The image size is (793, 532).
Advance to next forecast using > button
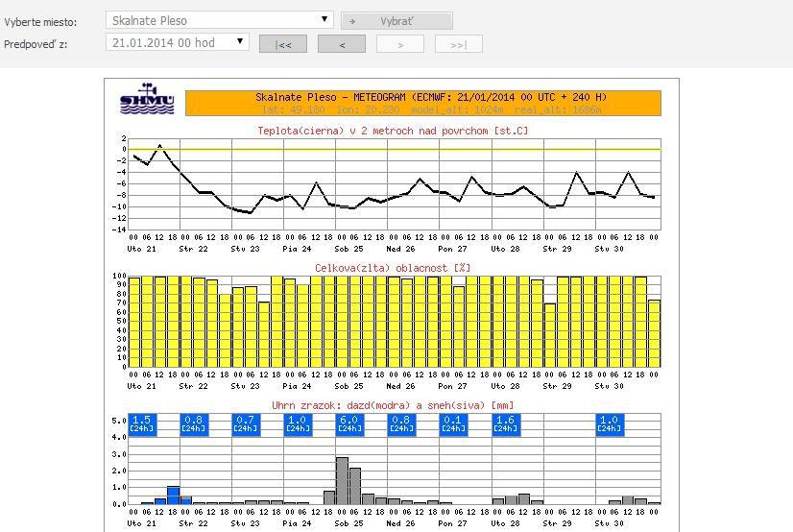click(x=399, y=44)
